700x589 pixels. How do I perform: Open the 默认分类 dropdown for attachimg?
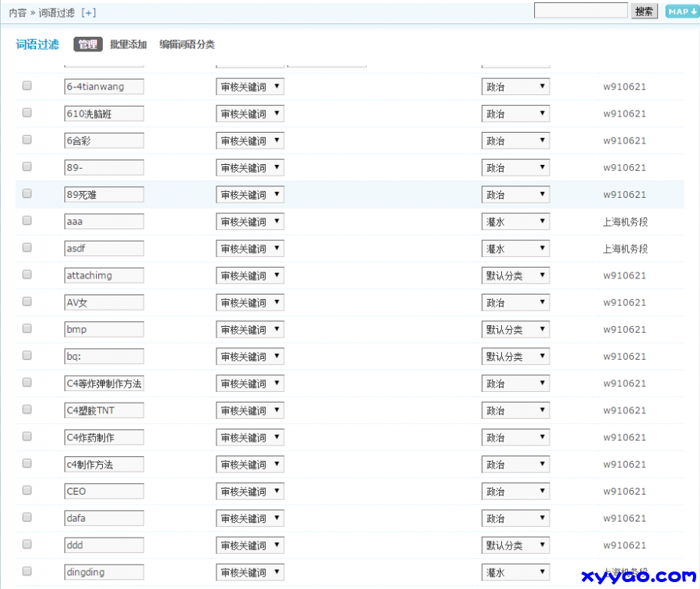pos(515,275)
